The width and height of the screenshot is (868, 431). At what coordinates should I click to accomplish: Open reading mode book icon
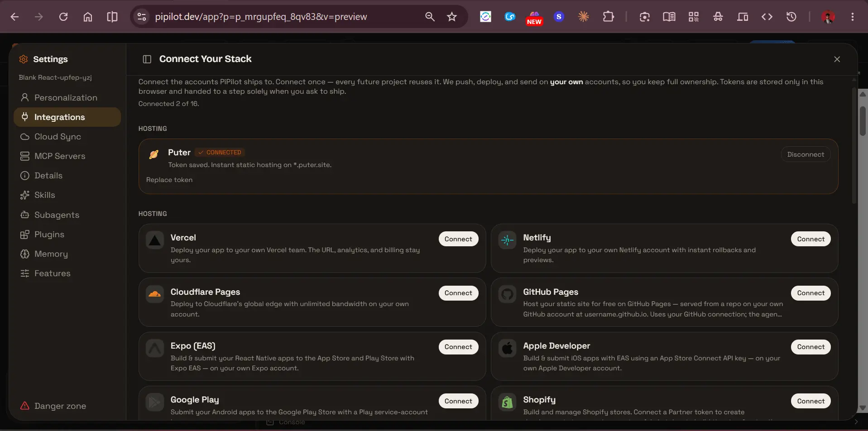[x=669, y=17]
